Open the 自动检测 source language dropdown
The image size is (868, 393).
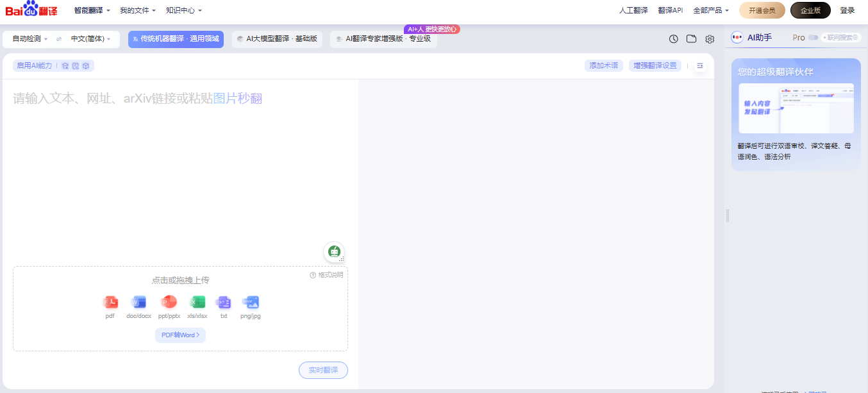26,39
